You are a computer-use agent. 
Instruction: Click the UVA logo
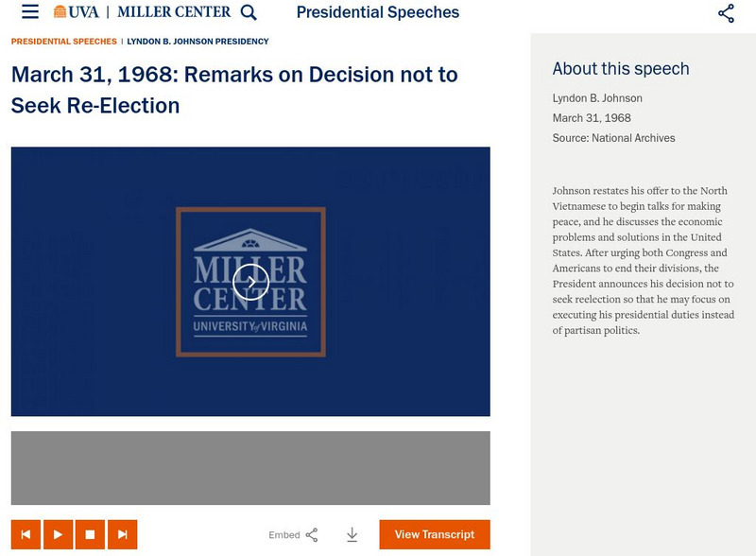76,12
